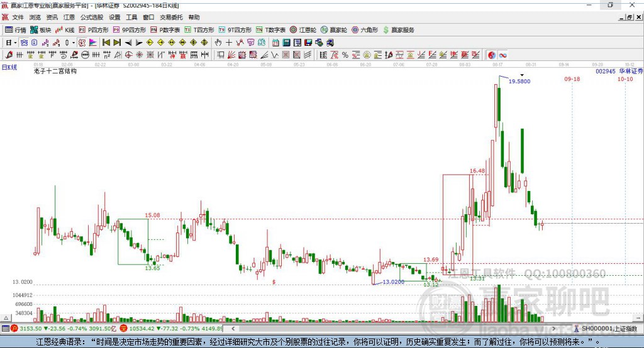The height and width of the screenshot is (348, 644).
Task: Switch to the K线 chart view
Action: [65, 30]
